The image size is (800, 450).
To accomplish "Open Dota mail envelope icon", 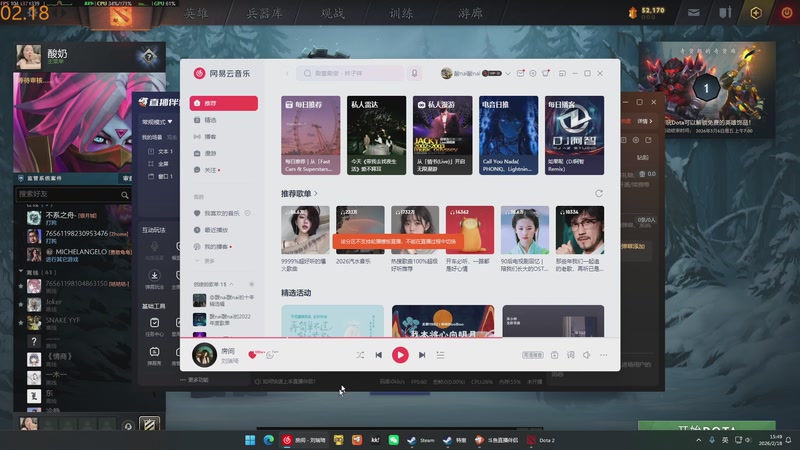I will (693, 13).
